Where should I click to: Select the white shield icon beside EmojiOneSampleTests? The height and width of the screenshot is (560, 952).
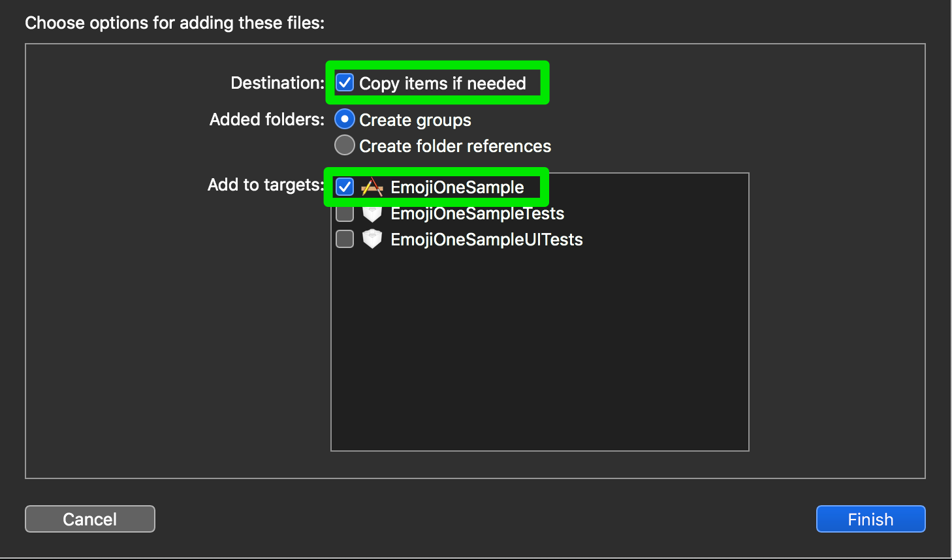(x=372, y=213)
